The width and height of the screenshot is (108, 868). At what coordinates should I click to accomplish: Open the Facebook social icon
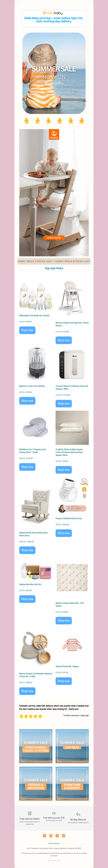click(45, 836)
